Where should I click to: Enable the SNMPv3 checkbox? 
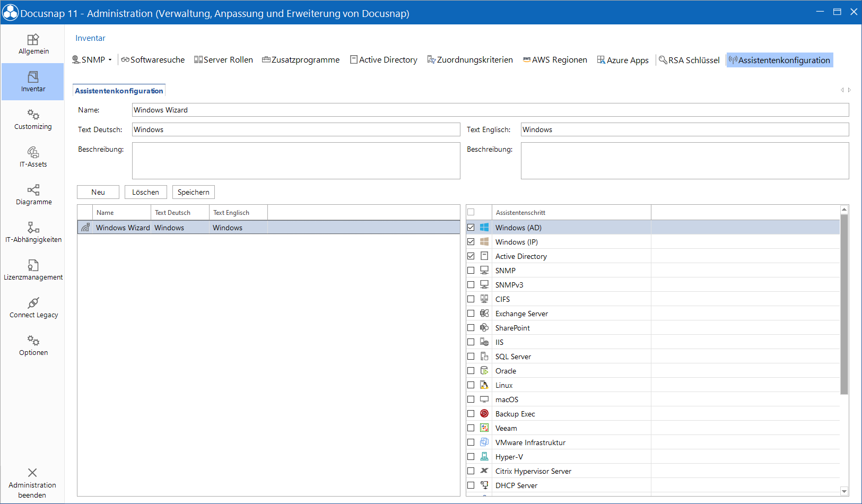[x=471, y=285]
